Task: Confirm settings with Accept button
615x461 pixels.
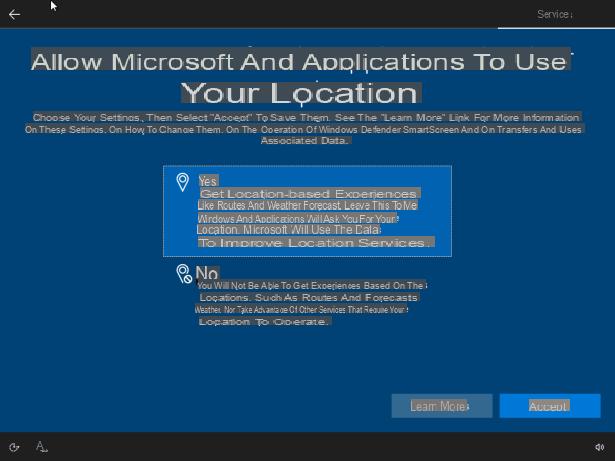Action: 550,406
